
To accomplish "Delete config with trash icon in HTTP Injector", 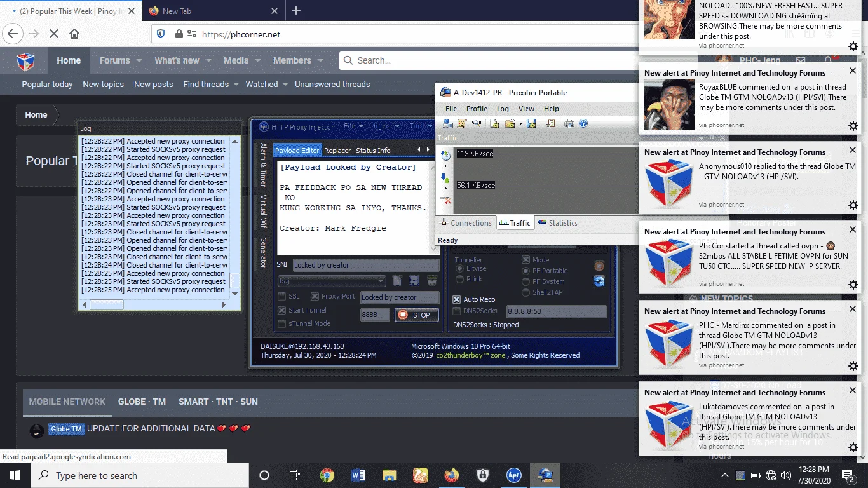I will pos(432,280).
